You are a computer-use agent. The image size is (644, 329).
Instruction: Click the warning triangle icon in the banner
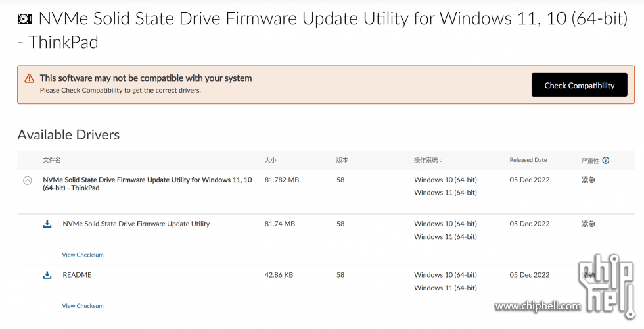tap(29, 78)
